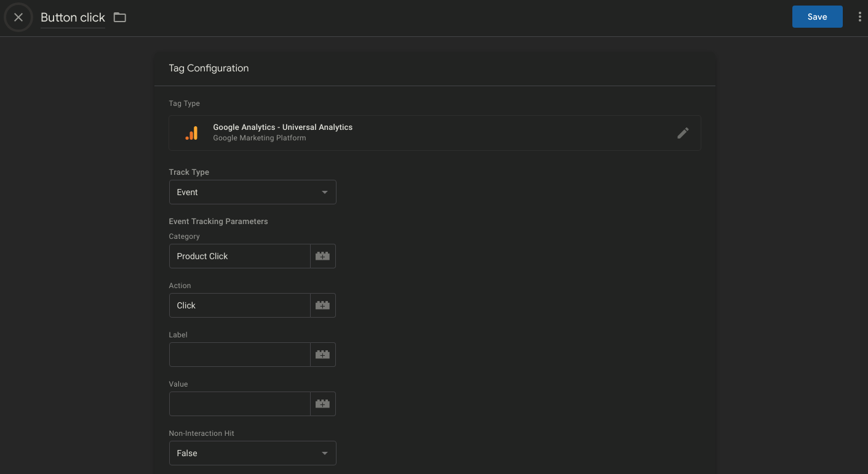Open the three-dot more options menu

point(859,17)
